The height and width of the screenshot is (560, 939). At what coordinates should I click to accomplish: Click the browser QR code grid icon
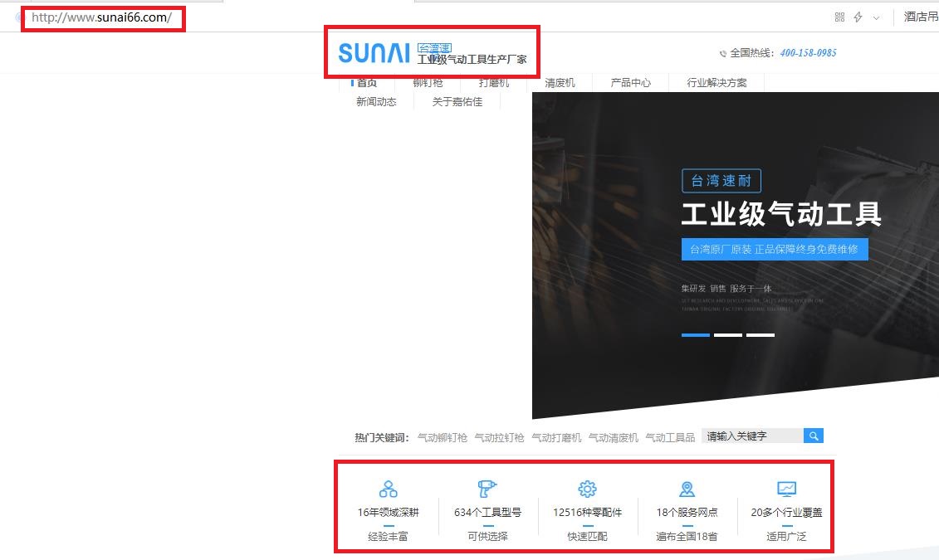coord(839,17)
